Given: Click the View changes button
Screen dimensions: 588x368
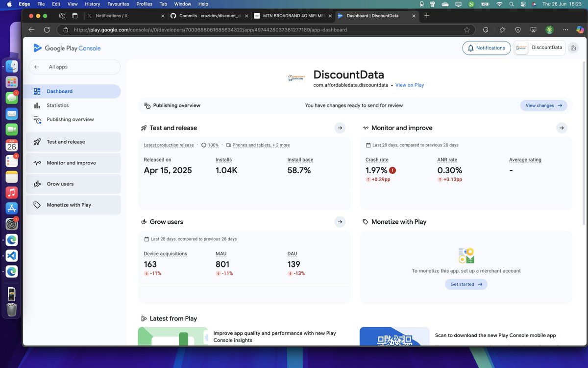Looking at the screenshot, I should (543, 105).
